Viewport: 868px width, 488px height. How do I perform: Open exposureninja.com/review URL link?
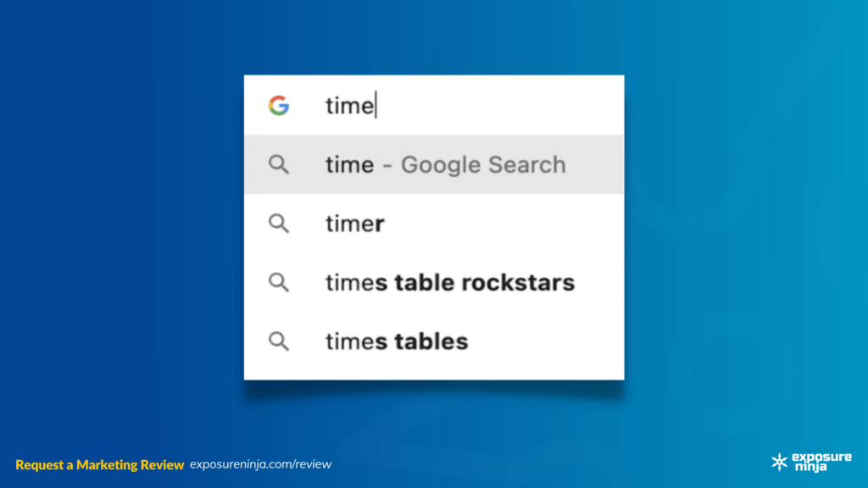click(261, 464)
